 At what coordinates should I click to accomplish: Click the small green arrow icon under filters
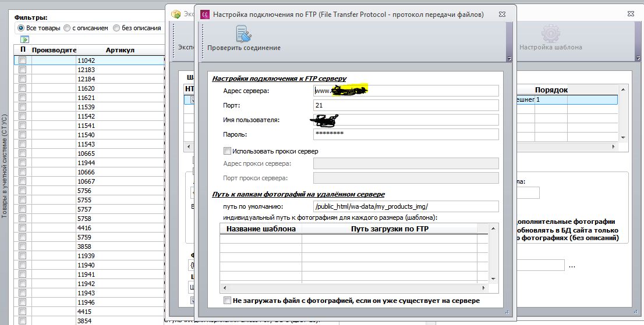[24, 40]
